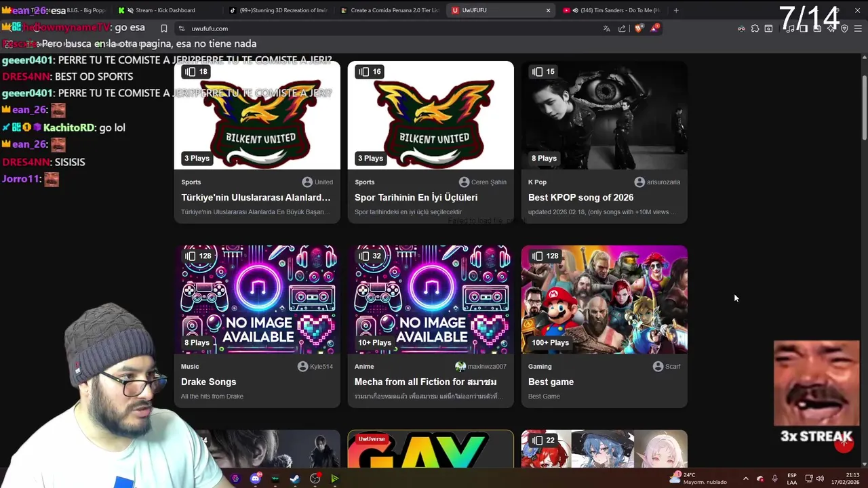Select the Music category label

(x=190, y=366)
